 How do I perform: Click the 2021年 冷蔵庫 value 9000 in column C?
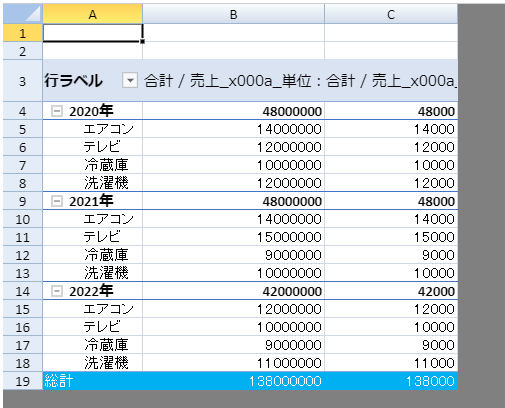[x=391, y=255]
